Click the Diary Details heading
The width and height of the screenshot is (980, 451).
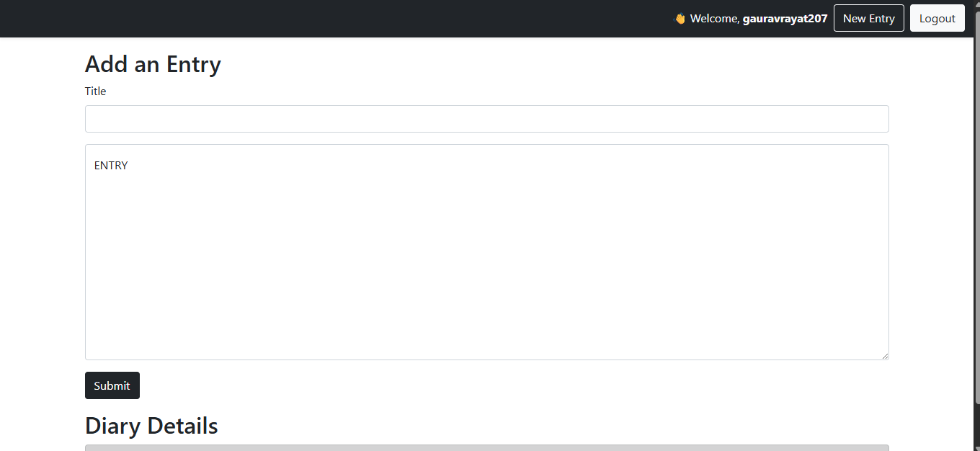pyautogui.click(x=151, y=426)
